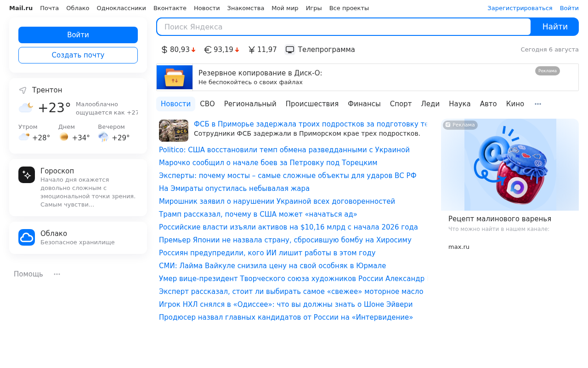Open Мирошник headline about broken agreements
This screenshot has height=368, width=588.
(277, 201)
